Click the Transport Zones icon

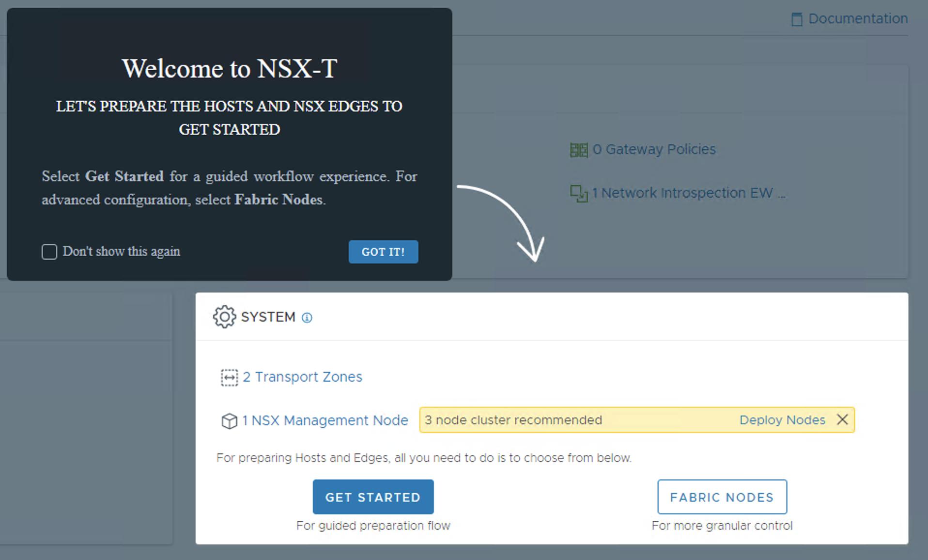coord(229,377)
